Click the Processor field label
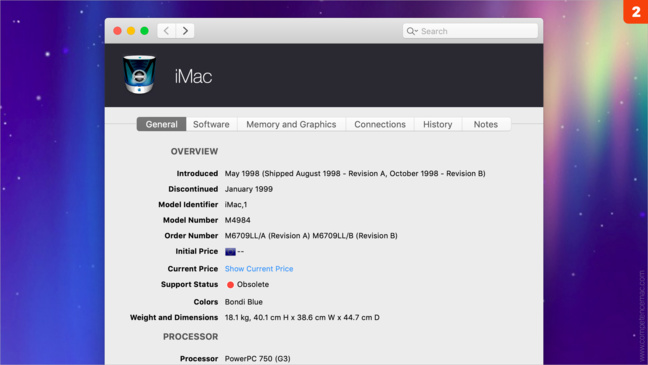This screenshot has width=648, height=365. click(x=199, y=359)
